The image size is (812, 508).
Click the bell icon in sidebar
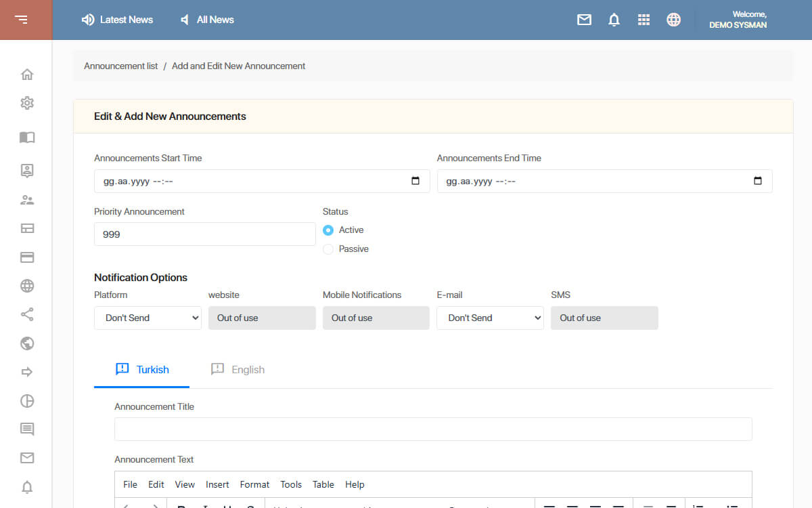pyautogui.click(x=27, y=487)
